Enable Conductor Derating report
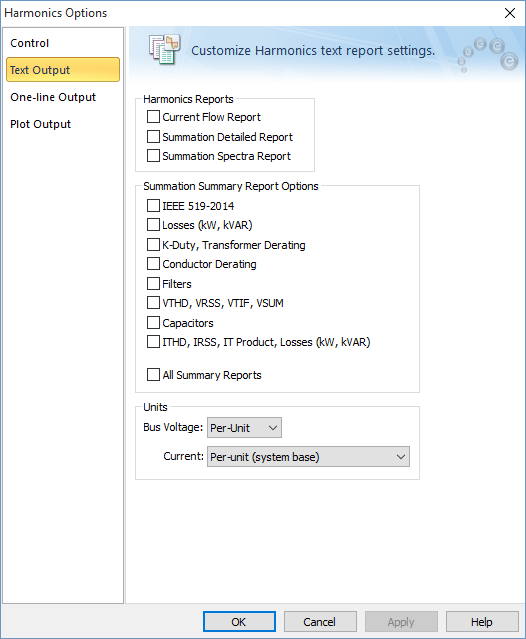 (x=153, y=264)
